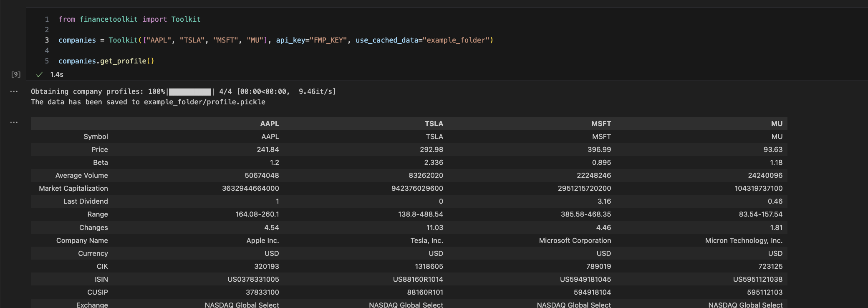Click the Microsoft Corporation cell
Viewport: 868px width, 308px height.
click(575, 240)
